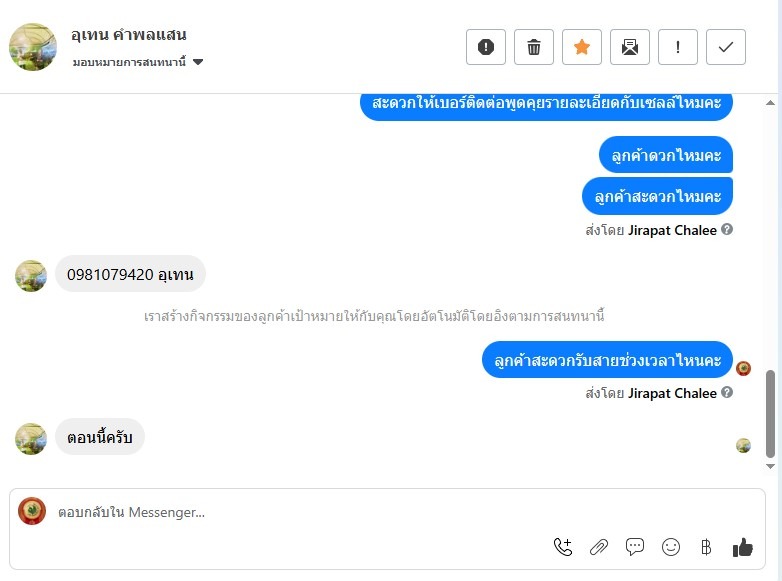Flag conversation as priority with exclamation button
Viewport: 782px width, 581px height.
[678, 47]
